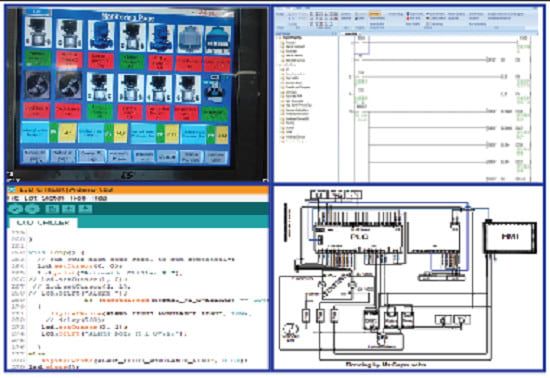Viewport: 550px width, 378px height.
Task: Tap the second fan icon on HMI
Action: pyautogui.click(x=68, y=86)
